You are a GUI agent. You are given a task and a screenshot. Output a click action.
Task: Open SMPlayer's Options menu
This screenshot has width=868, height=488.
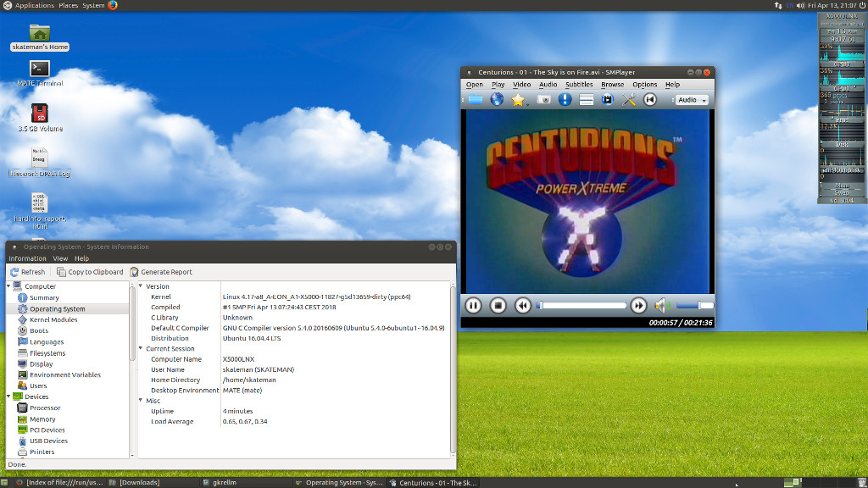[645, 85]
